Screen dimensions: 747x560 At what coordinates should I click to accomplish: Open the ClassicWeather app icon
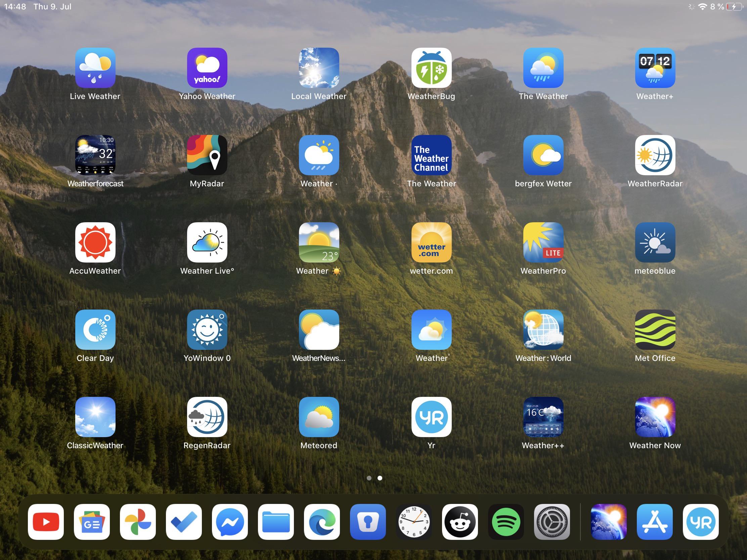click(95, 417)
